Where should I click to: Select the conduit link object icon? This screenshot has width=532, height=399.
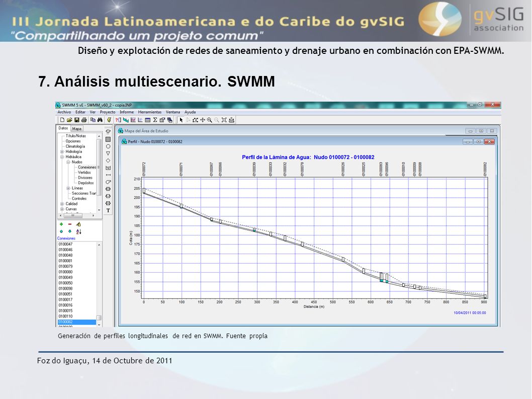click(x=108, y=175)
